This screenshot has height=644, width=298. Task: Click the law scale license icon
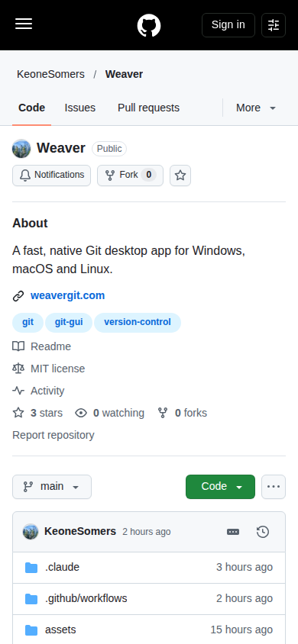coord(18,369)
